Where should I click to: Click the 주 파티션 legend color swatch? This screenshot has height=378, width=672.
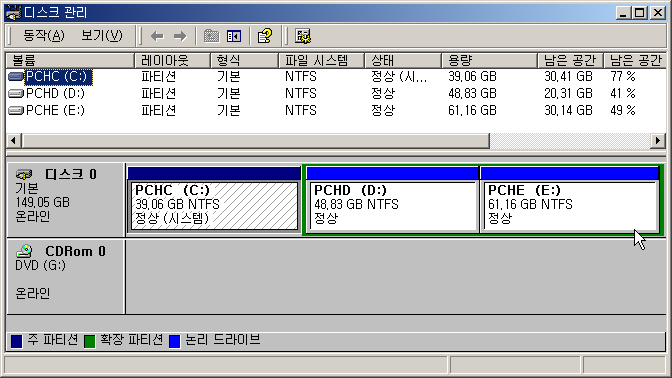(16, 342)
